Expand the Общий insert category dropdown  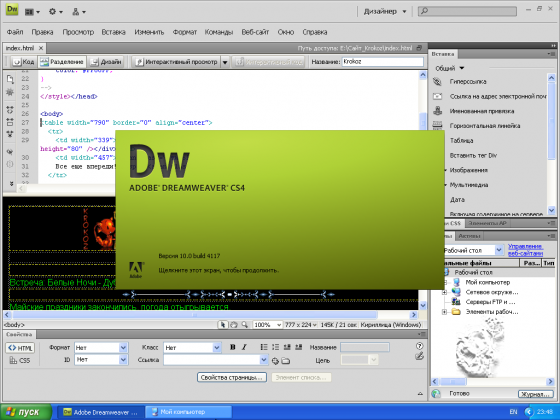coord(449,68)
